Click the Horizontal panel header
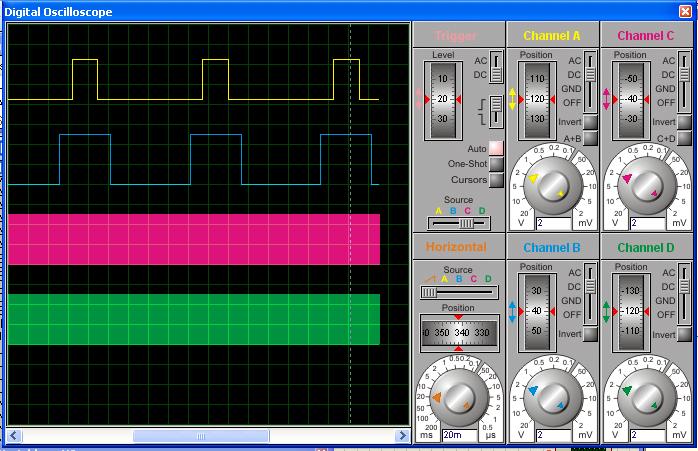 459,247
